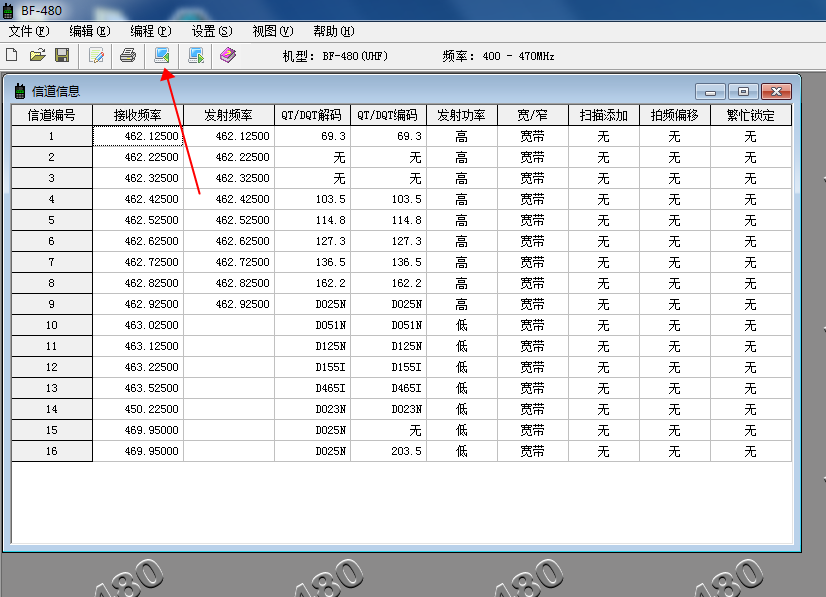This screenshot has height=597, width=826.
Task: Select channel row header 16
Action: click(52, 452)
